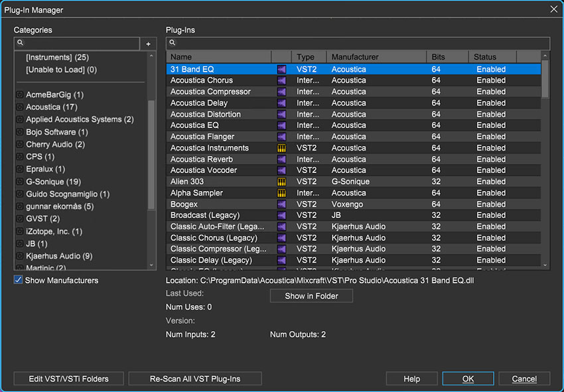The height and width of the screenshot is (392, 564).
Task: Confirm with the OK button
Action: pyautogui.click(x=468, y=379)
